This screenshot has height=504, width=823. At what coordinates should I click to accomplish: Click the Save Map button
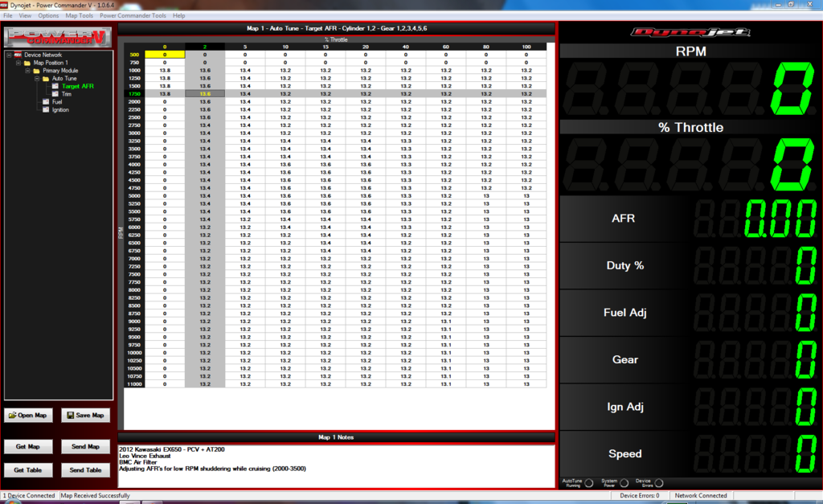click(x=85, y=416)
